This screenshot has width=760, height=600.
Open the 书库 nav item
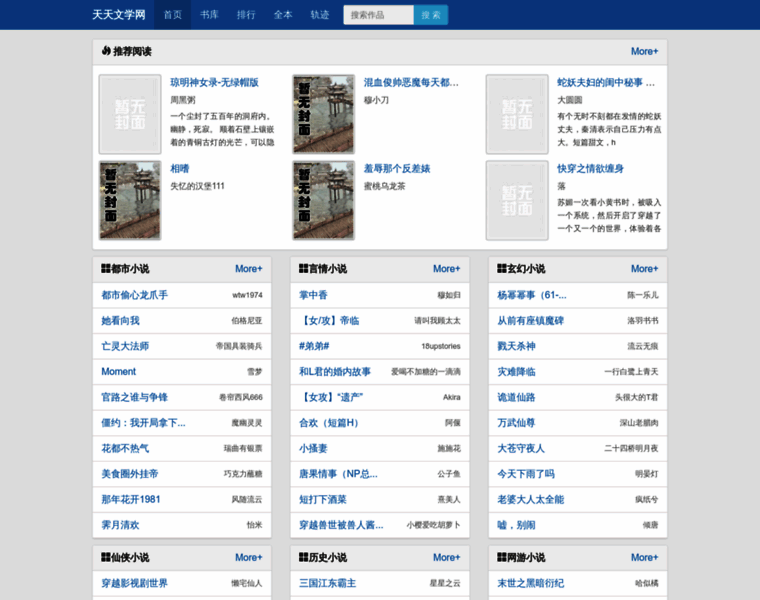[209, 15]
